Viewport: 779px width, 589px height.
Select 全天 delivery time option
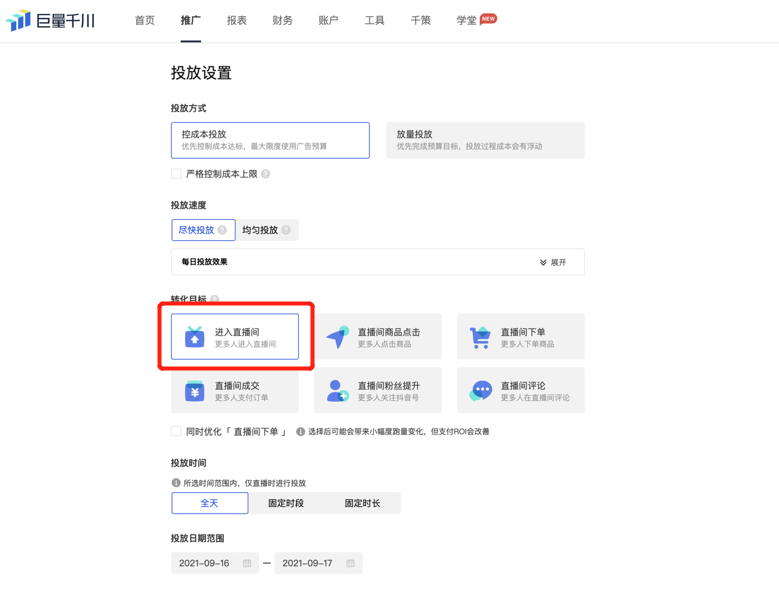click(x=210, y=503)
